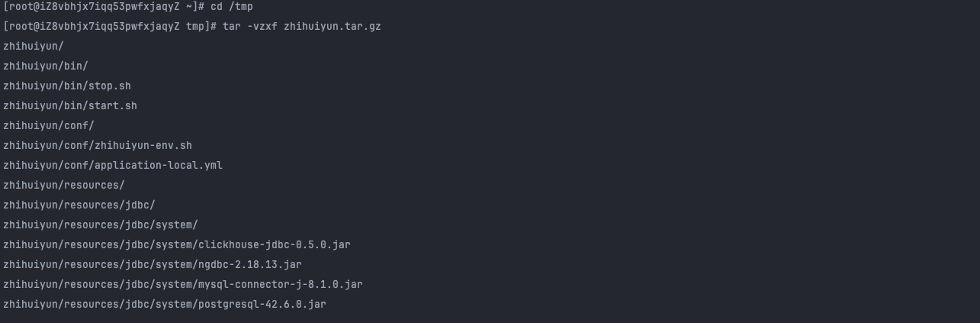Click the prompt showing tmp directory
The width and height of the screenshot is (980, 323).
click(110, 27)
